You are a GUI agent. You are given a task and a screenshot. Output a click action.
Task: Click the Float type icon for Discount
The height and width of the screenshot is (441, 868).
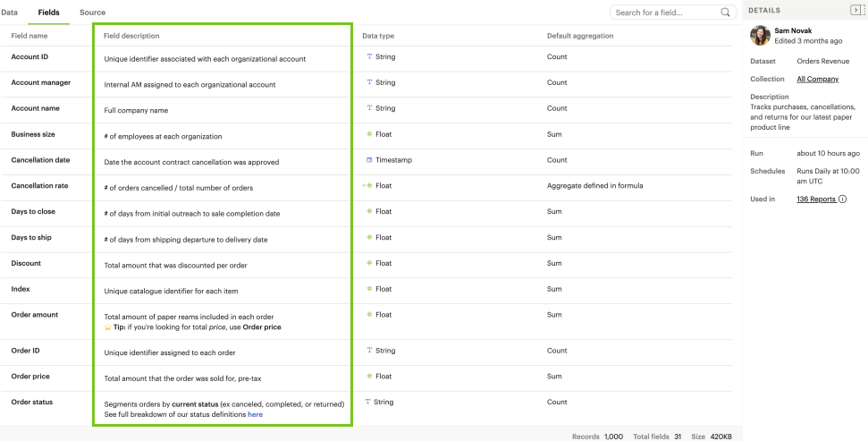[369, 263]
